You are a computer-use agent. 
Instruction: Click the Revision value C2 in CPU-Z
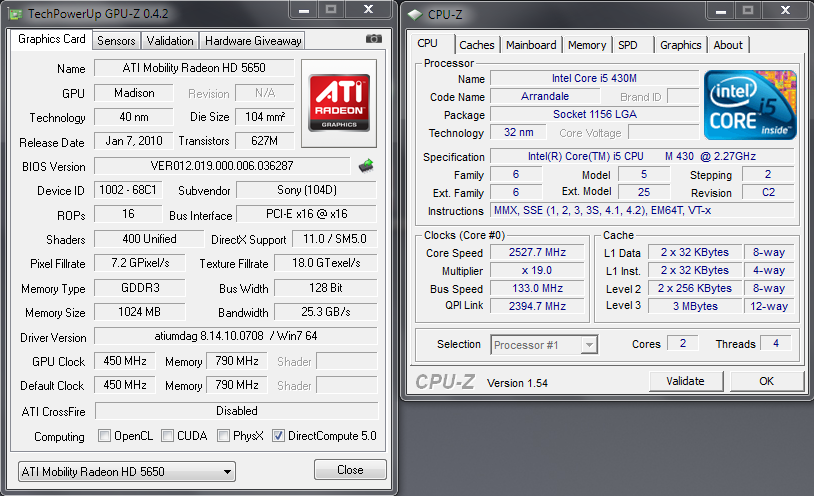coord(768,192)
